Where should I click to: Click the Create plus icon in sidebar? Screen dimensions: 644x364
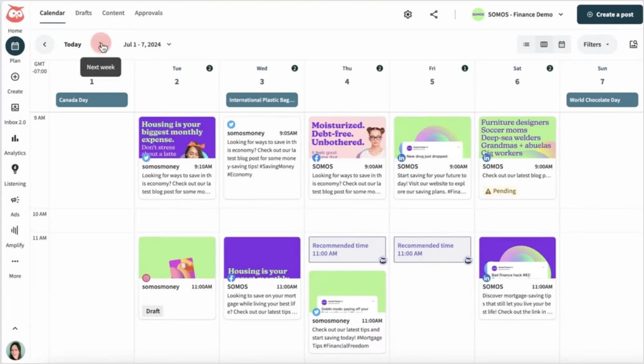point(15,77)
